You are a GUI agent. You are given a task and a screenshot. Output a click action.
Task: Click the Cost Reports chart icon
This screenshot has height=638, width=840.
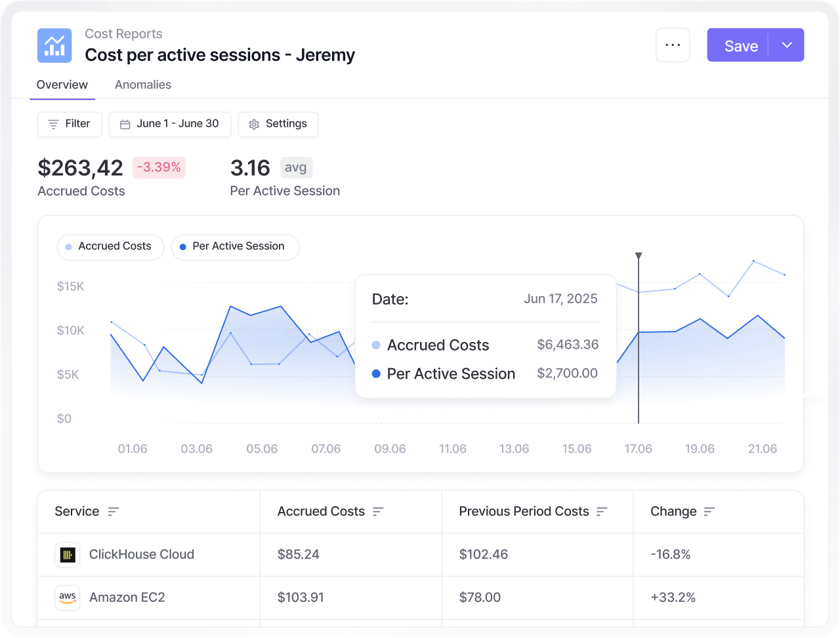(54, 45)
